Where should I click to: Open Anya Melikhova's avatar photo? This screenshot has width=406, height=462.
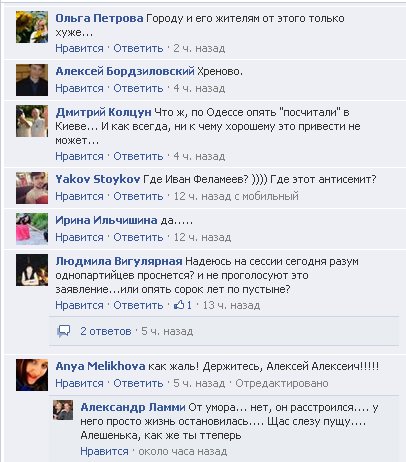pyautogui.click(x=32, y=375)
